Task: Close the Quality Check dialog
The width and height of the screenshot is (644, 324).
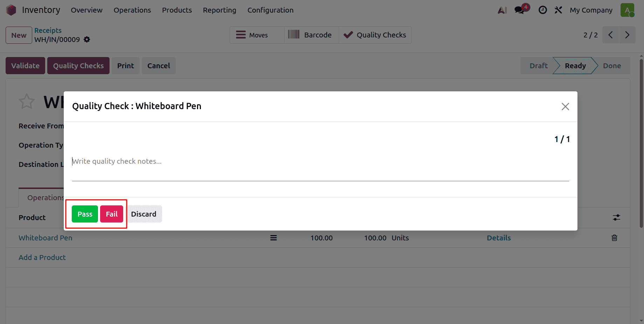Action: (x=565, y=106)
